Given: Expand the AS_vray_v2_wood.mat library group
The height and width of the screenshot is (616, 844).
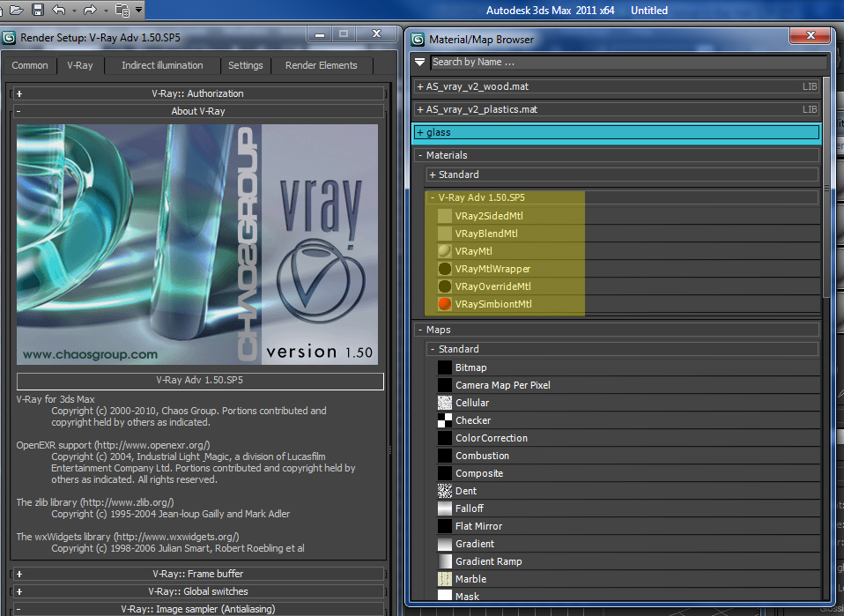Looking at the screenshot, I should click(x=617, y=86).
